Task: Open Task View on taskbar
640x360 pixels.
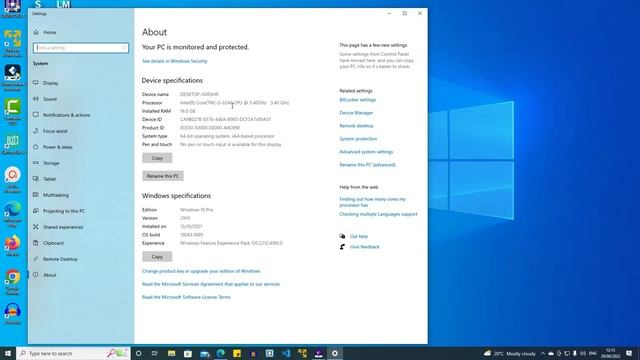Action: coord(155,353)
